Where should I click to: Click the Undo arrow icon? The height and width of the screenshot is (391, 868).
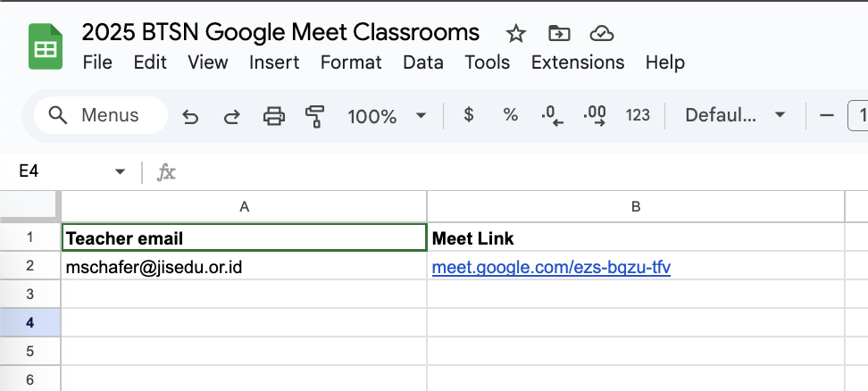(x=190, y=116)
